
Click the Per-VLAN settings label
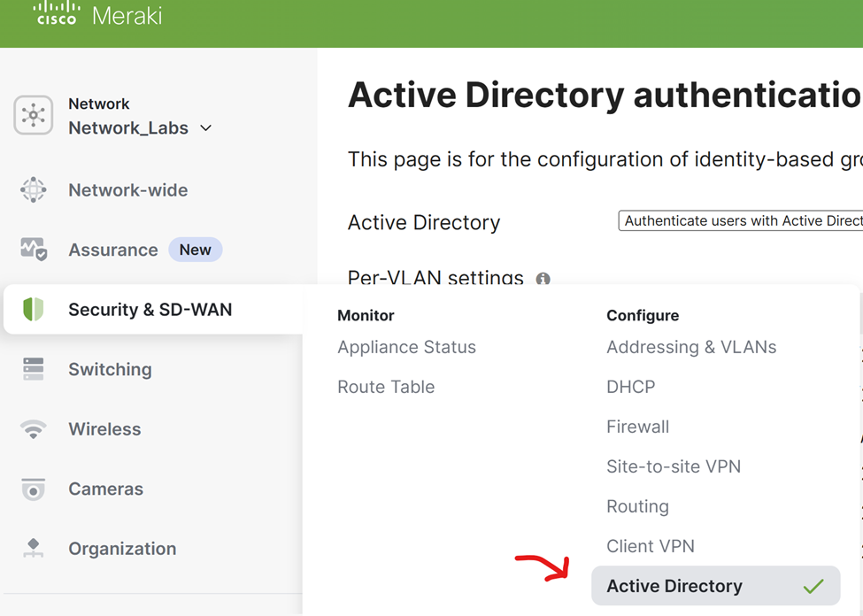(435, 278)
